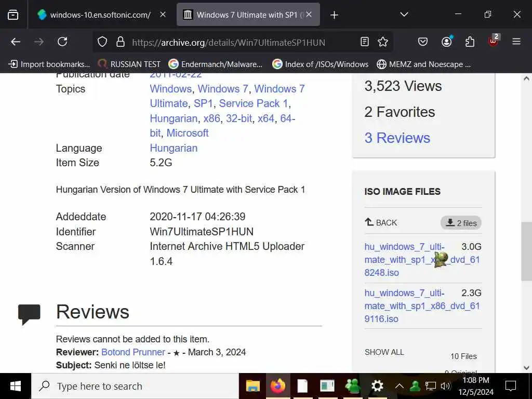Click SHOW ALL files link

coord(384,352)
